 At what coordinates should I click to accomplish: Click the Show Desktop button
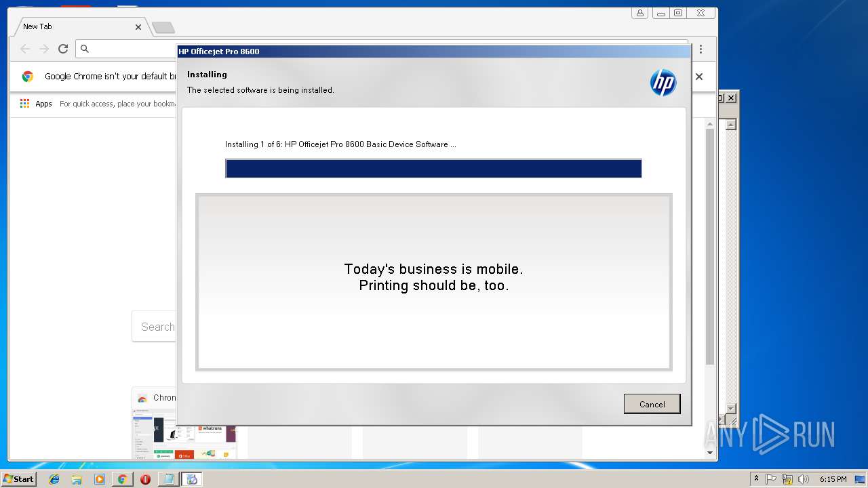coord(861,479)
